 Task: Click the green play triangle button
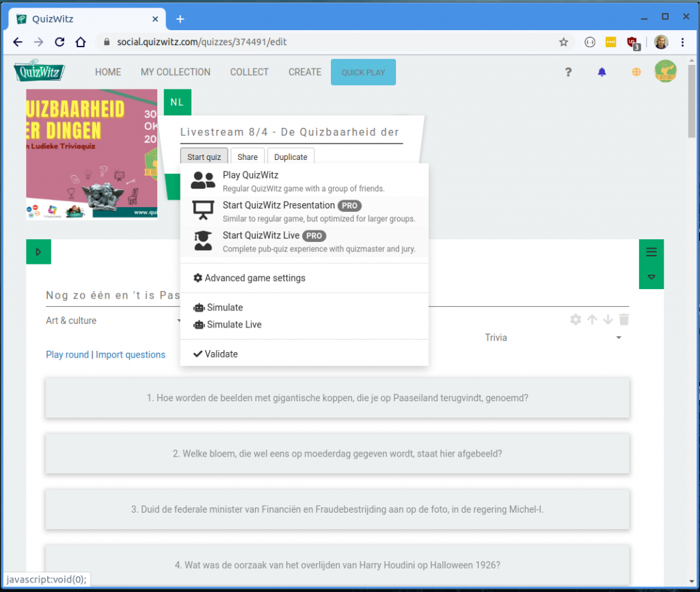pyautogui.click(x=38, y=252)
